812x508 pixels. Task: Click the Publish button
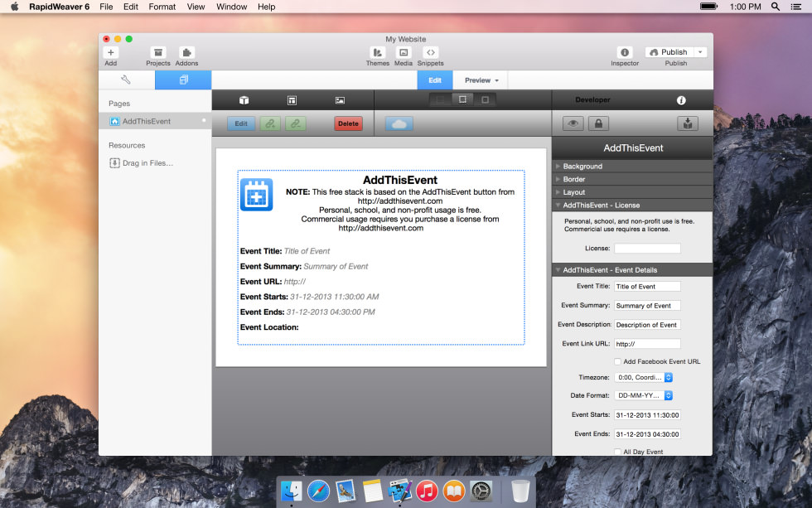pyautogui.click(x=669, y=52)
